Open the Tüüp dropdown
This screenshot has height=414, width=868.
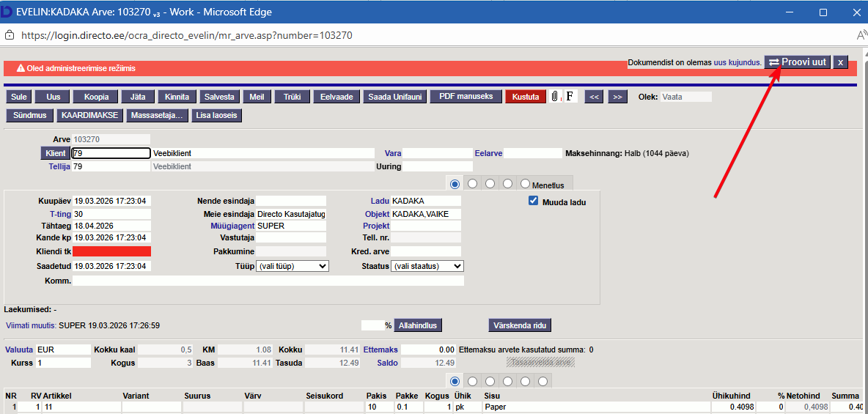pos(292,266)
